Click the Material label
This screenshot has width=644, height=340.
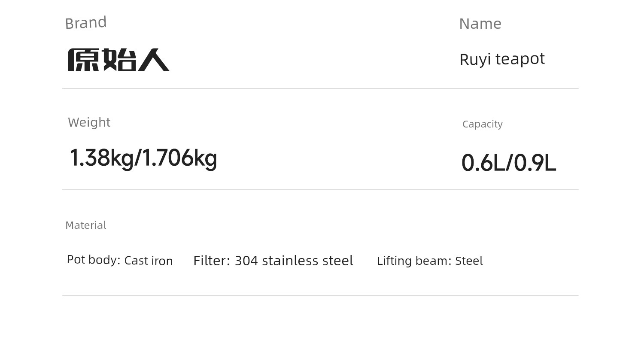86,225
